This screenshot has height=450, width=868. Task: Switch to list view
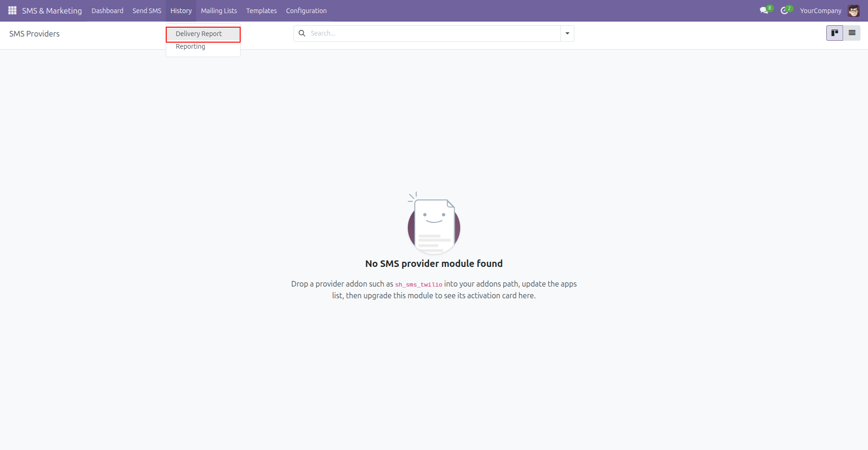[852, 33]
